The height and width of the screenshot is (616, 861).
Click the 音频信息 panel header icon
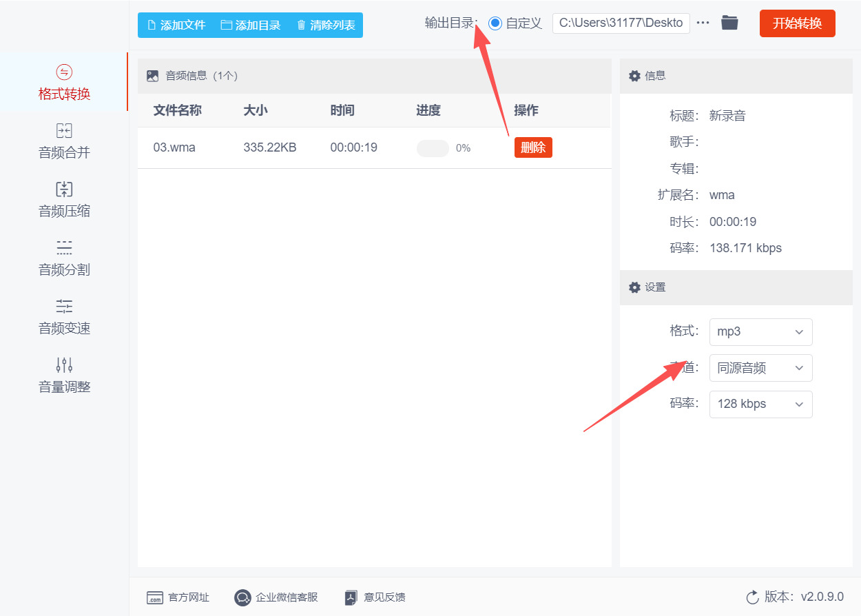[153, 76]
